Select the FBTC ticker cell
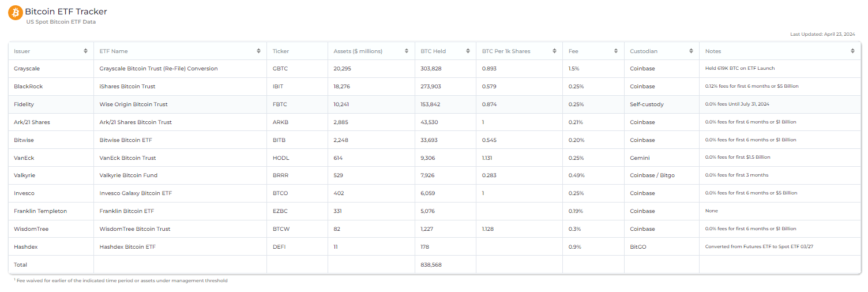Viewport: 868px width, 292px height. [280, 104]
